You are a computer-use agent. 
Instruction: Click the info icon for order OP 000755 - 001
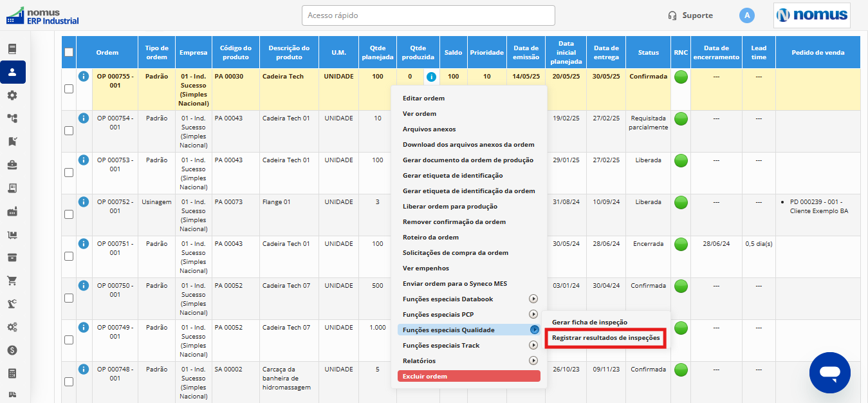coord(84,77)
